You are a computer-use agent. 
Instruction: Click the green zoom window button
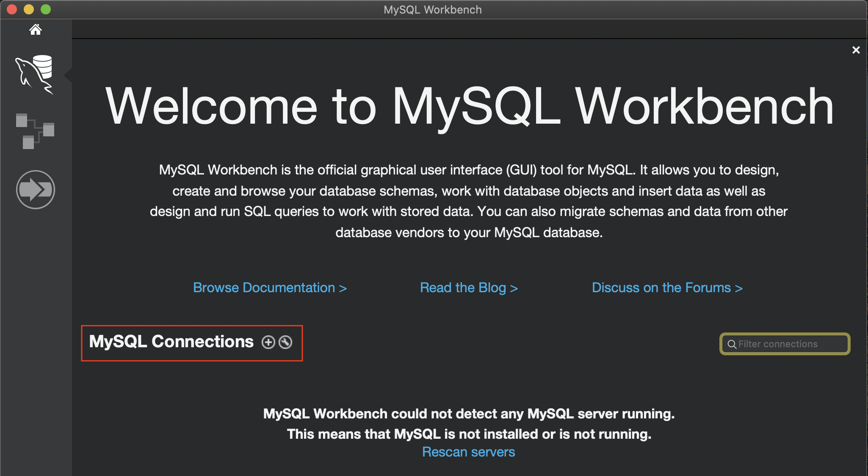tap(46, 9)
